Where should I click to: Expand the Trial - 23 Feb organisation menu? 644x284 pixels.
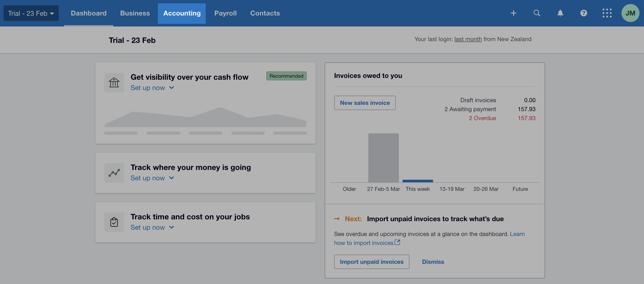31,13
